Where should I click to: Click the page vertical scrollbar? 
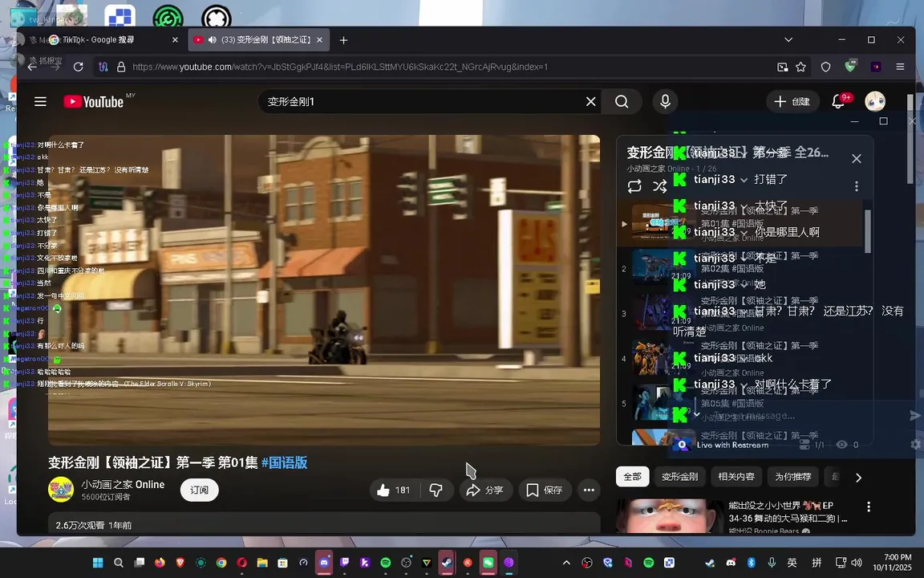tap(910, 139)
